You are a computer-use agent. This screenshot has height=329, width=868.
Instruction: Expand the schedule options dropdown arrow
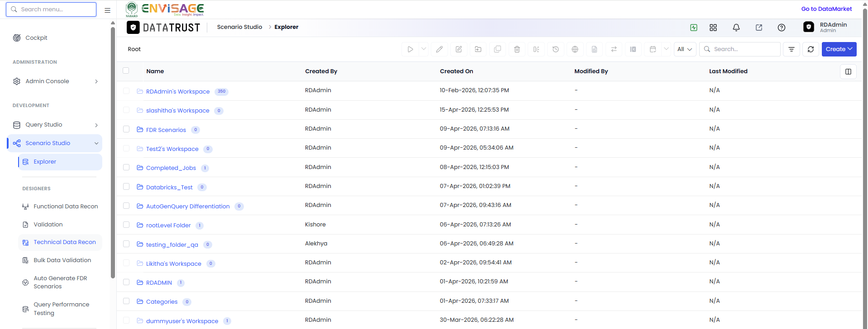coord(666,49)
